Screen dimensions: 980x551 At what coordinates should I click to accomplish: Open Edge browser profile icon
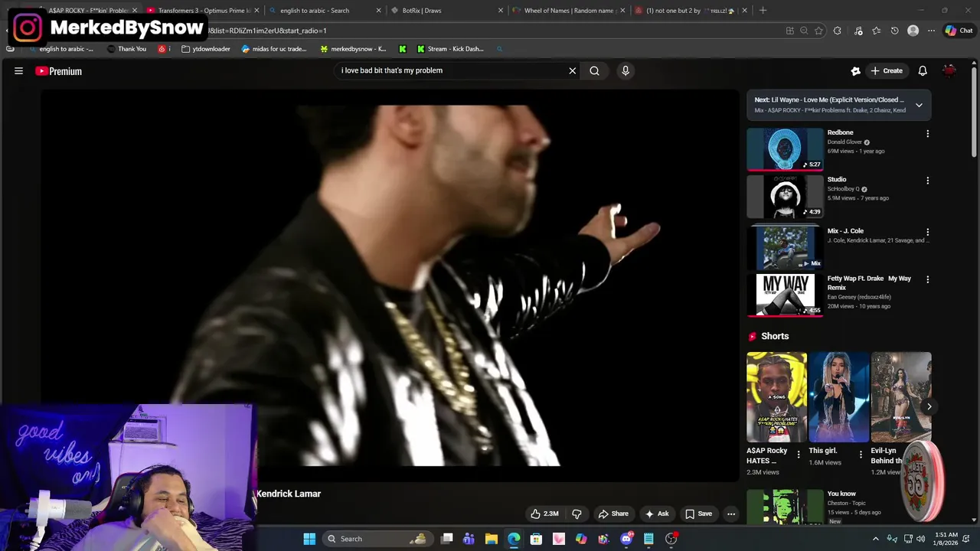point(913,31)
